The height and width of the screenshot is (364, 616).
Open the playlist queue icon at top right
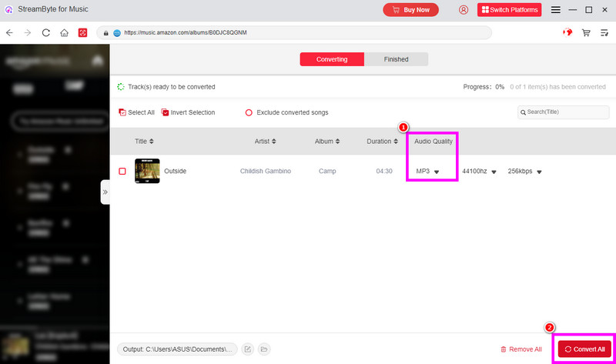tap(604, 32)
